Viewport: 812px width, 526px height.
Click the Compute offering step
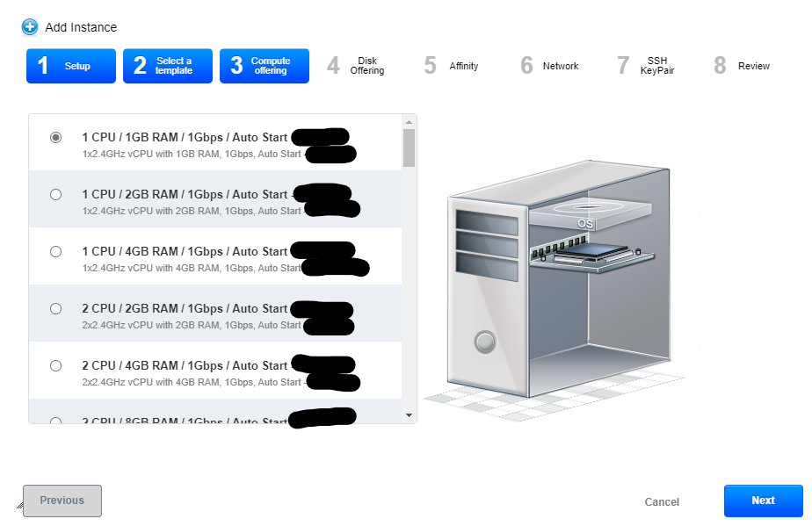[264, 66]
